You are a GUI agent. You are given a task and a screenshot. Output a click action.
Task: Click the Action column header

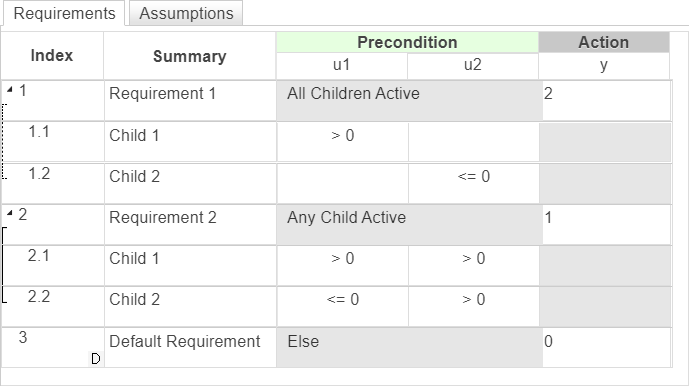click(x=604, y=42)
